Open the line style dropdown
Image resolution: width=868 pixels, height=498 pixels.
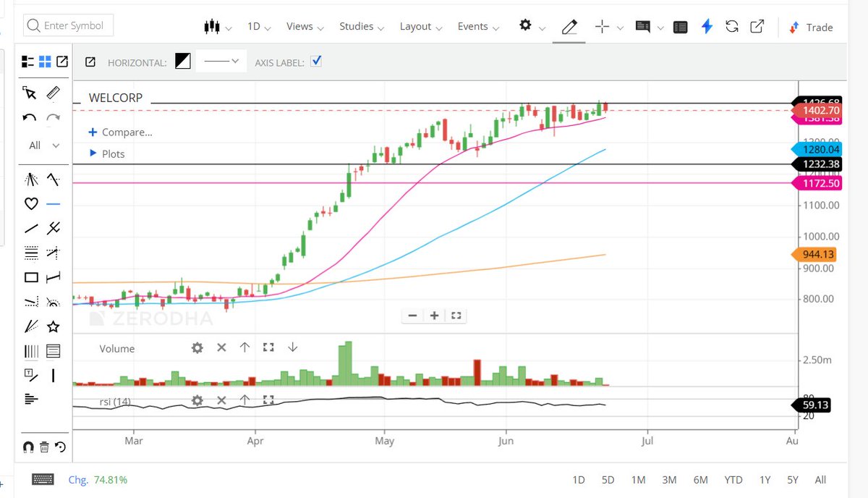click(x=221, y=62)
